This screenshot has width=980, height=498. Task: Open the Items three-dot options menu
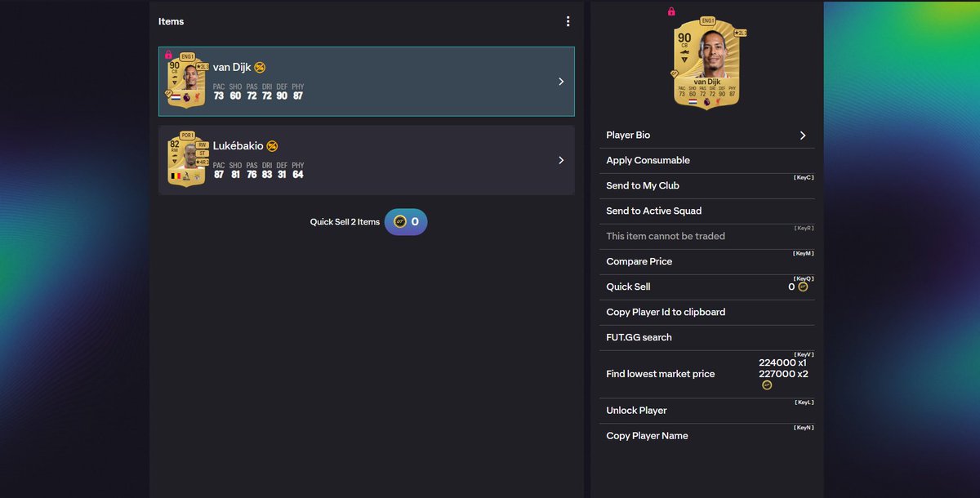point(568,21)
